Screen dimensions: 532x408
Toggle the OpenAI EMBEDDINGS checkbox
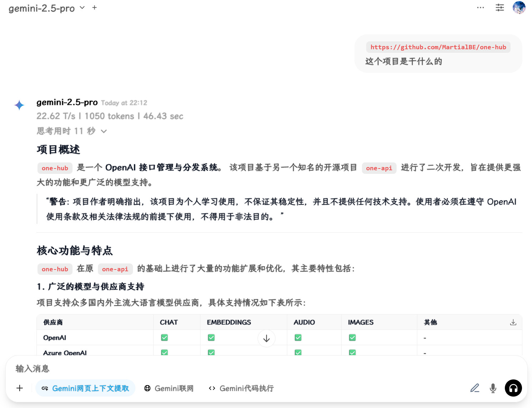pos(211,337)
